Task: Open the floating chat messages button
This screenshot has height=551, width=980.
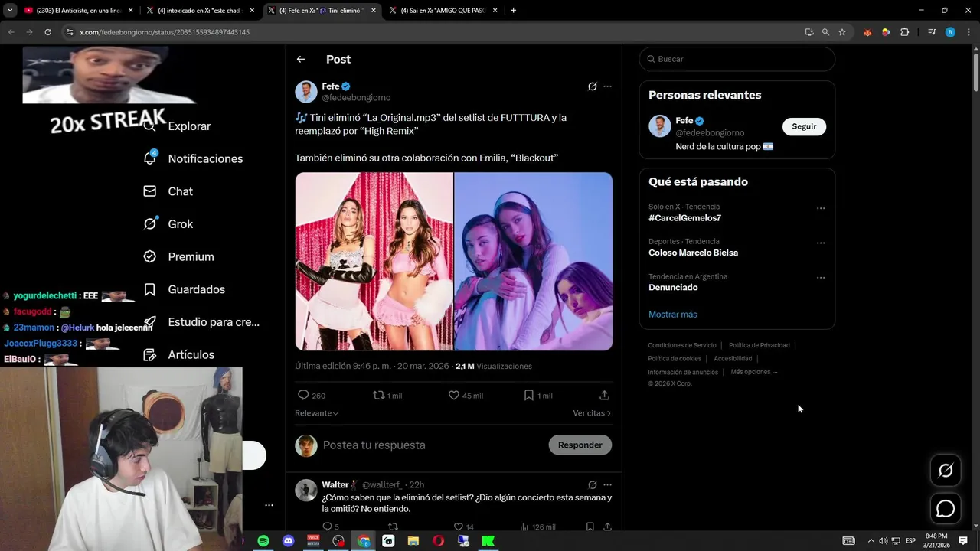Action: [946, 508]
